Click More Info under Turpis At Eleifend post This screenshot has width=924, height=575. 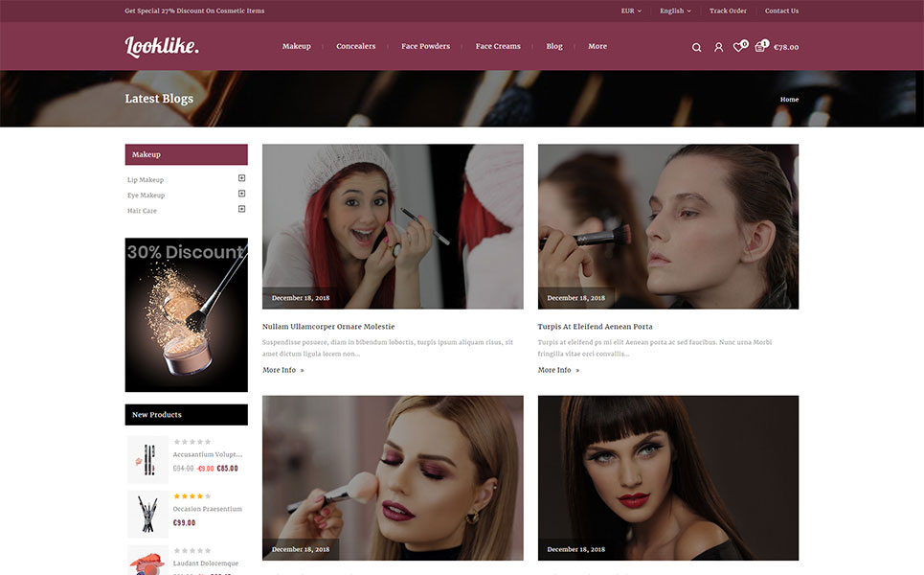558,370
